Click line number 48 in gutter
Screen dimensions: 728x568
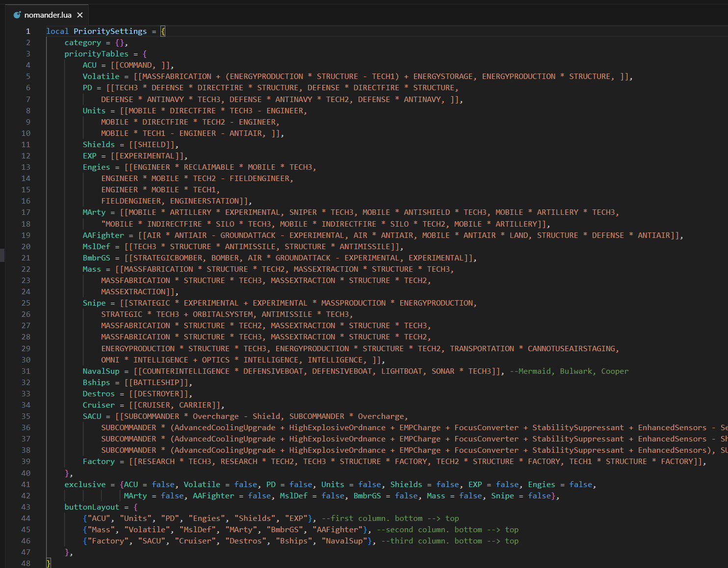pyautogui.click(x=26, y=563)
